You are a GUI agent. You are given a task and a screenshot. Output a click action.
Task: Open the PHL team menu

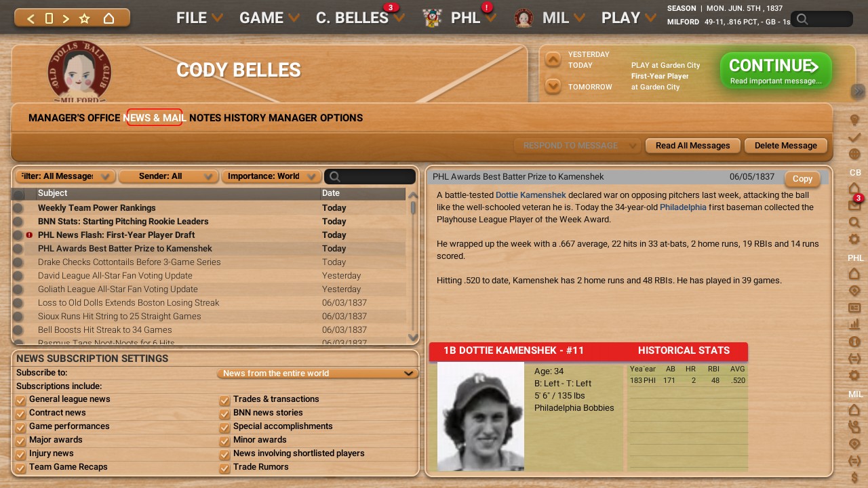473,18
